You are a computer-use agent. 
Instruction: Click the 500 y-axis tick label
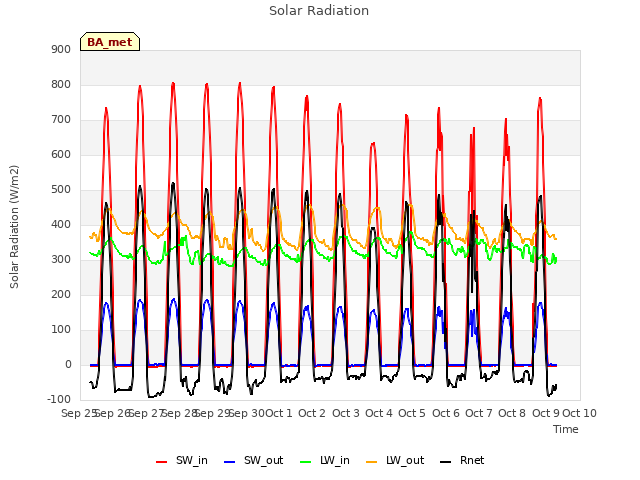click(61, 190)
